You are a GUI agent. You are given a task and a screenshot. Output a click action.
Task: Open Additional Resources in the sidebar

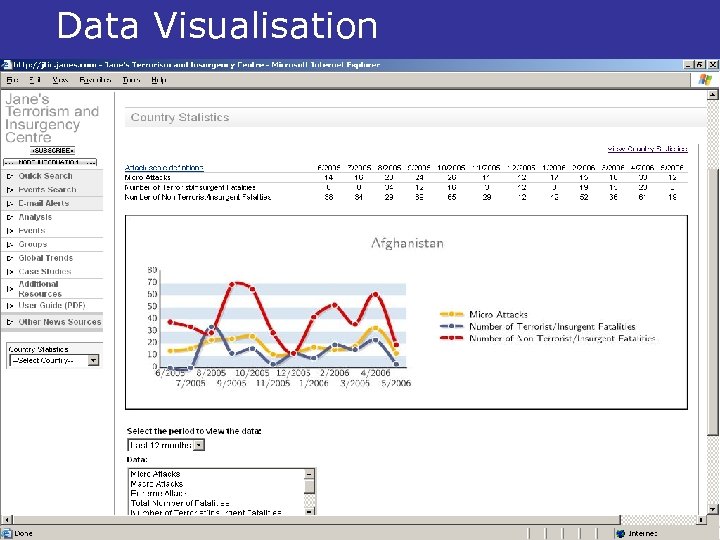39,289
